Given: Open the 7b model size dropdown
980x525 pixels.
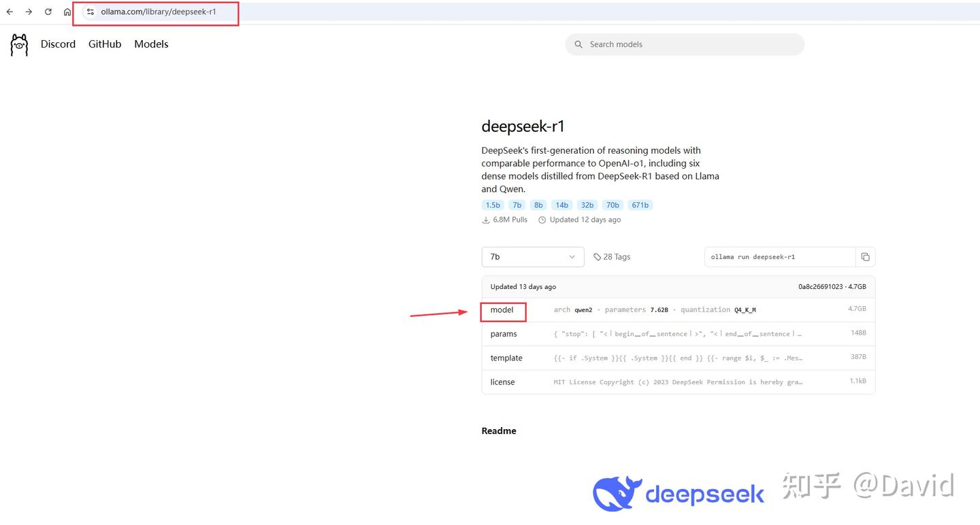Looking at the screenshot, I should 532,257.
